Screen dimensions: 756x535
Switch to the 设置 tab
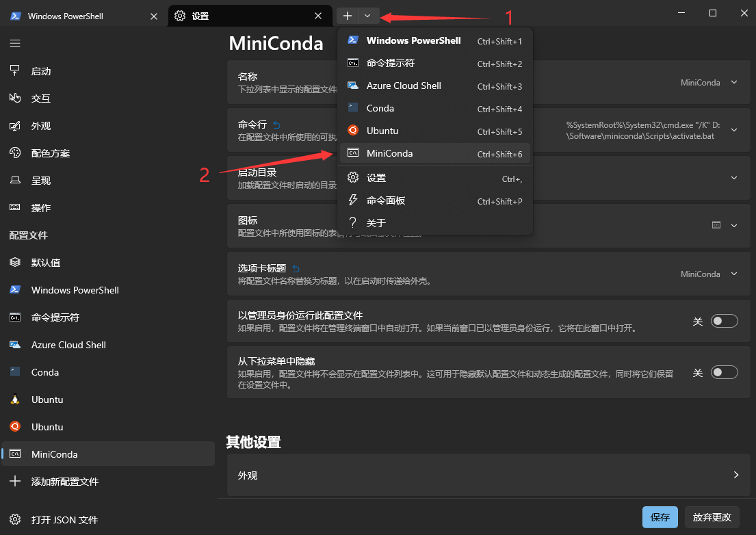point(250,16)
